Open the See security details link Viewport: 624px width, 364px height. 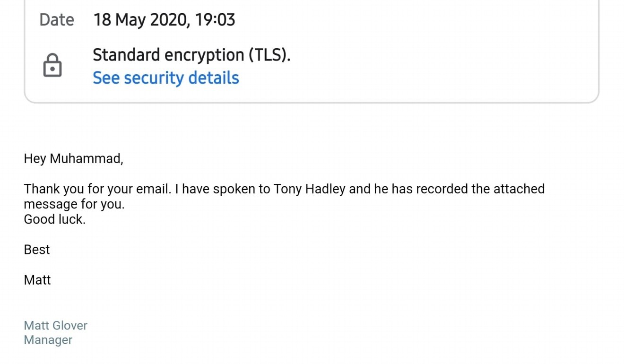(x=166, y=78)
